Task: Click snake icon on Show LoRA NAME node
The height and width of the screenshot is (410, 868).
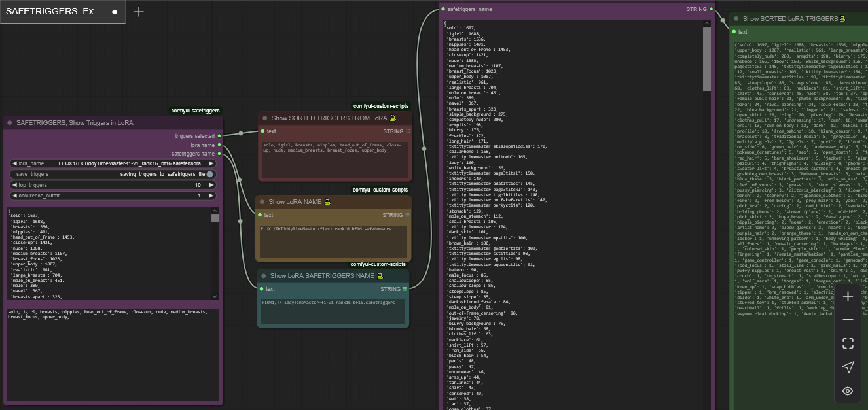Action: [327, 202]
